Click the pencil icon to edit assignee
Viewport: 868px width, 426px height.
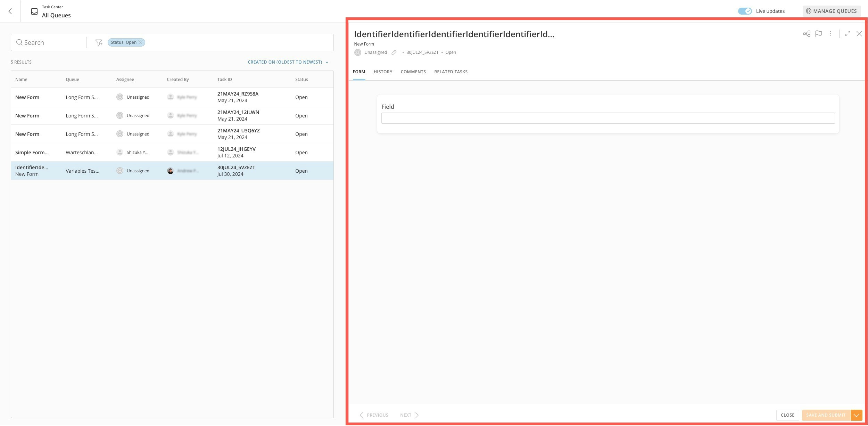tap(394, 52)
